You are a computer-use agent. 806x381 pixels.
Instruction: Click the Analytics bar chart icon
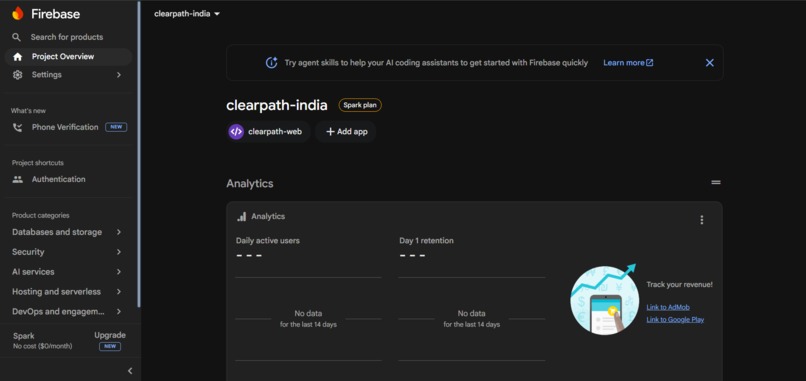(x=242, y=216)
